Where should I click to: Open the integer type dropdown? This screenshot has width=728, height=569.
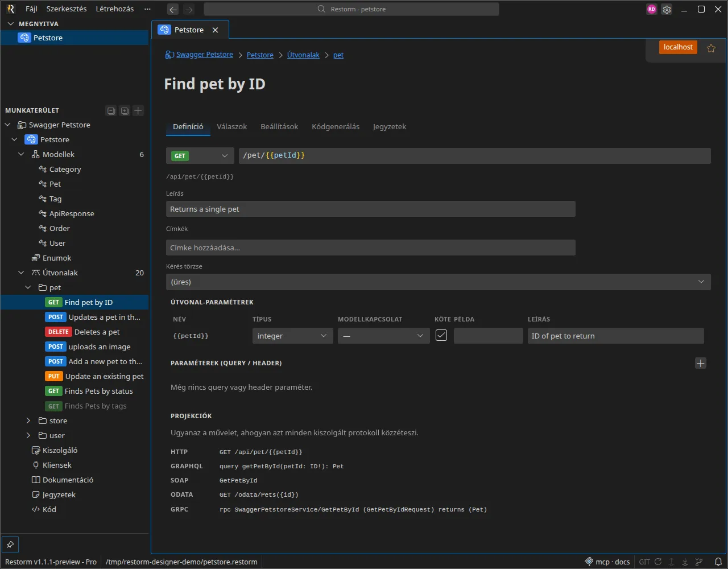pos(293,336)
